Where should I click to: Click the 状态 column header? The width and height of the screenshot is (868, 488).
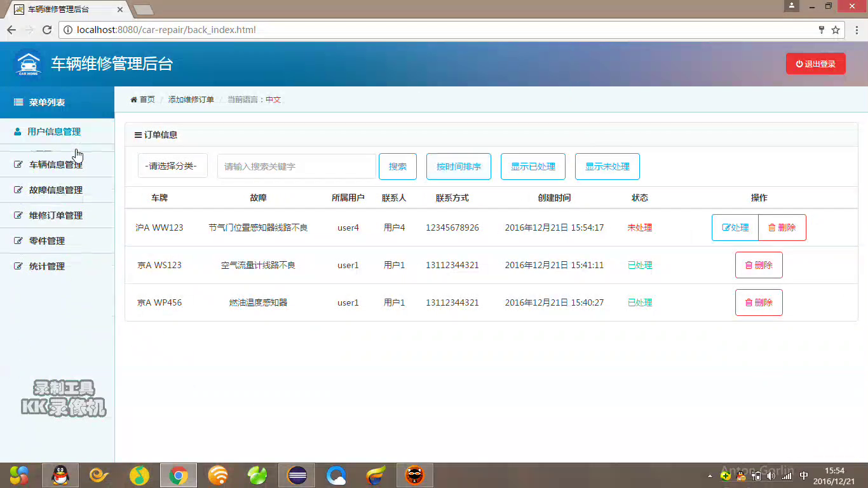coord(640,198)
